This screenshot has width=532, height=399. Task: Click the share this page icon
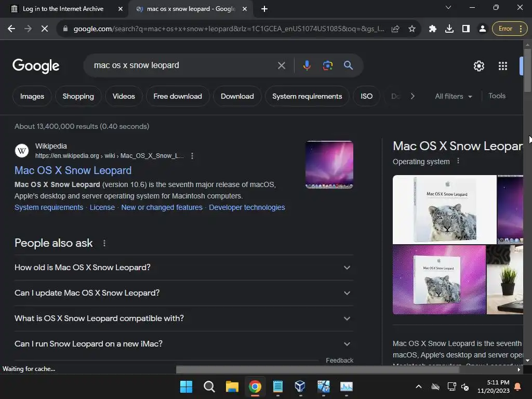(x=395, y=29)
